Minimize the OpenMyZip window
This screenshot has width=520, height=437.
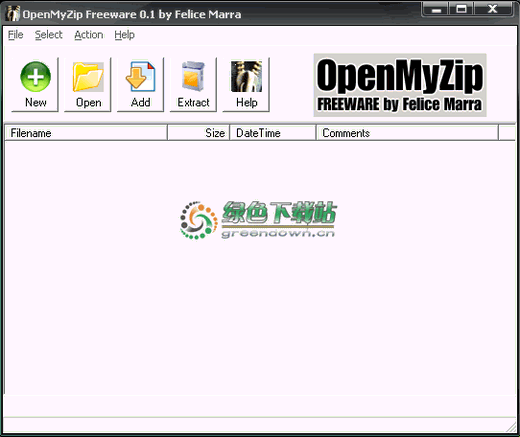pos(436,9)
